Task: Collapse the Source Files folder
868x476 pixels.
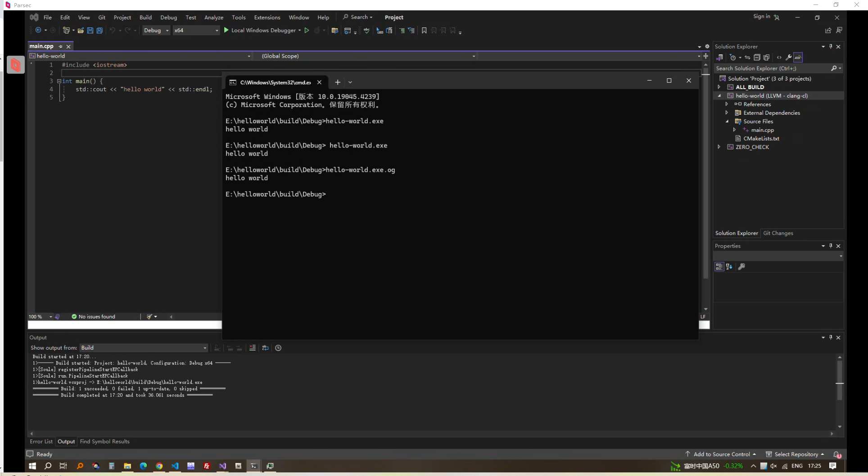Action: click(x=727, y=121)
